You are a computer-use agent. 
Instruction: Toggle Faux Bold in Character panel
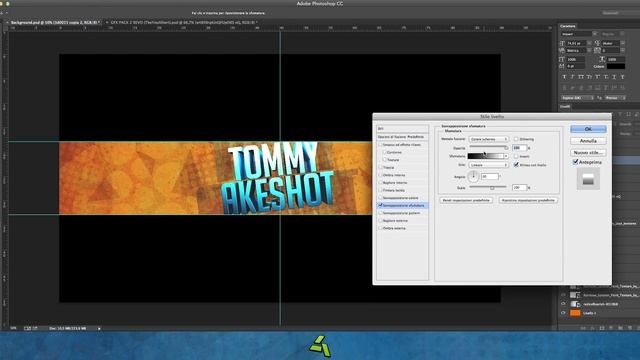point(564,77)
